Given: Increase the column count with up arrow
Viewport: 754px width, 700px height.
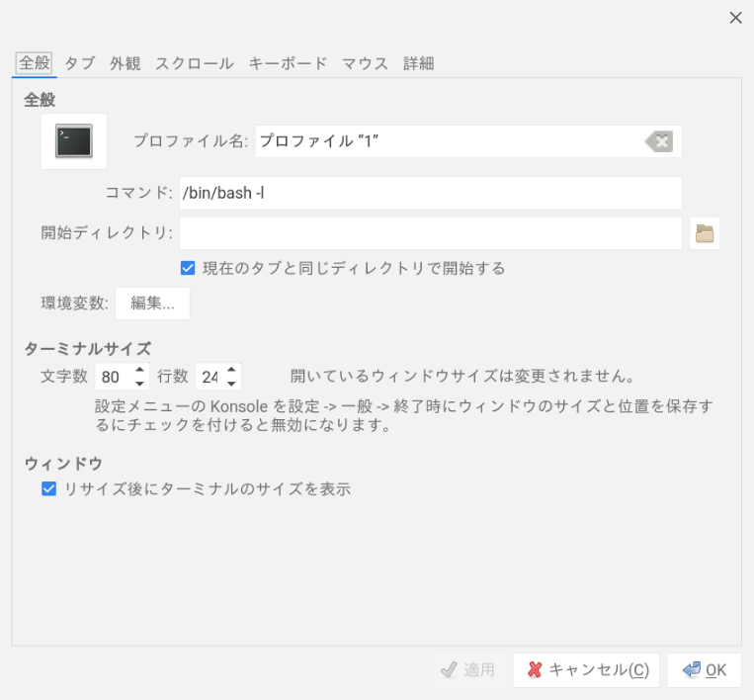Looking at the screenshot, I should [x=139, y=370].
